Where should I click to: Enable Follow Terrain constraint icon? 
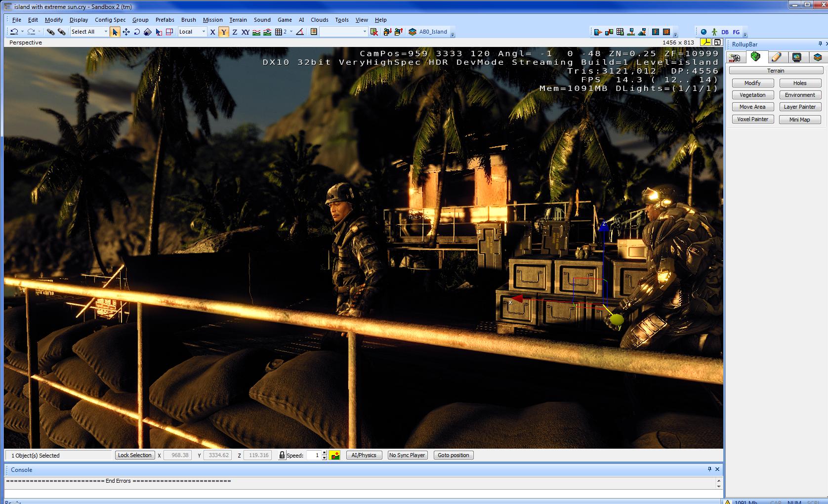256,32
